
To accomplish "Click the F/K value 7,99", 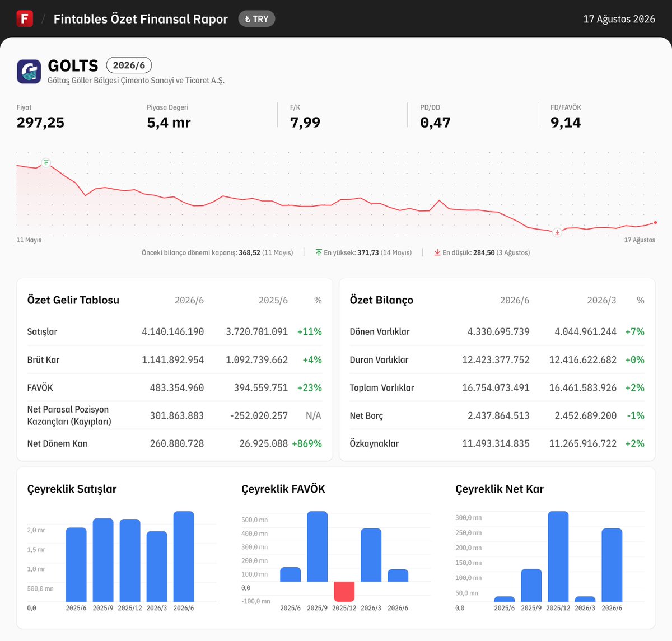I will coord(305,123).
